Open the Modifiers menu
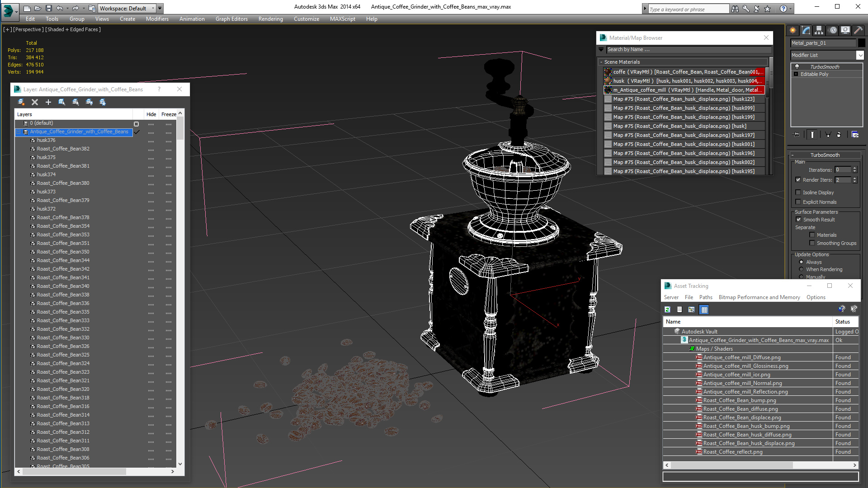This screenshot has height=488, width=868. (157, 19)
